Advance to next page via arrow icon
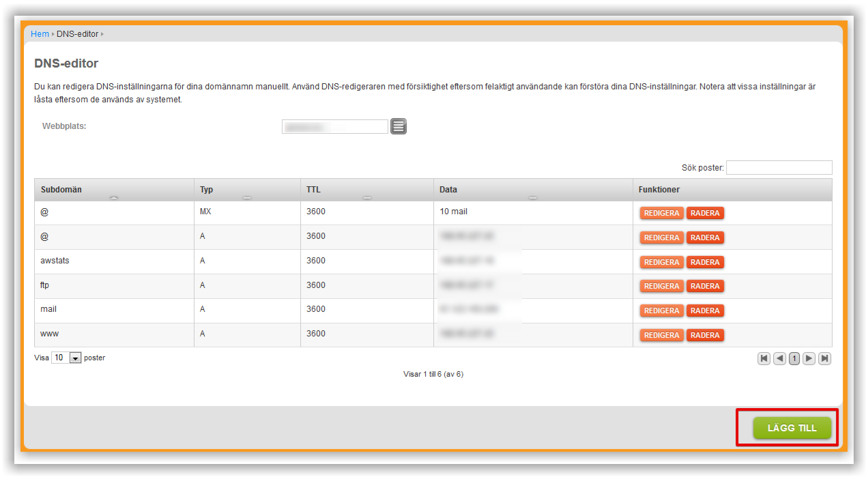This screenshot has height=479, width=868. 809,358
